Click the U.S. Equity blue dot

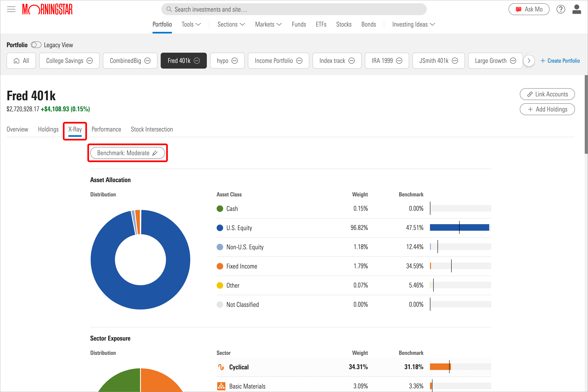tap(220, 228)
